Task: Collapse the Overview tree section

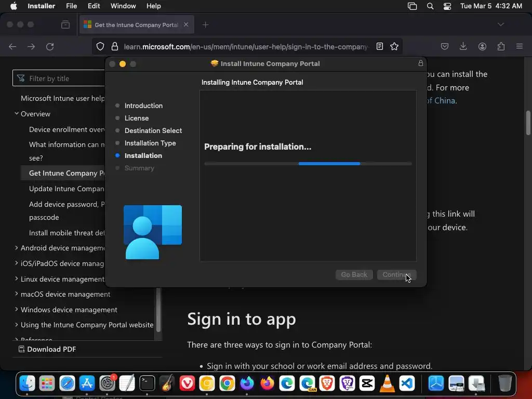Action: (x=16, y=113)
